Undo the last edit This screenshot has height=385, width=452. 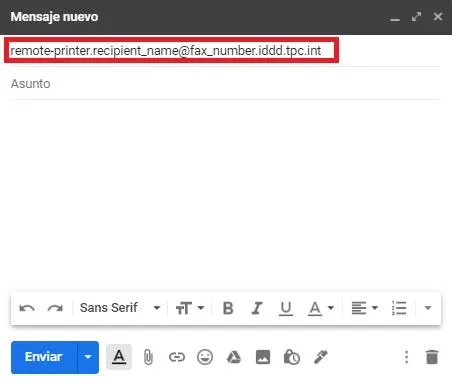(27, 308)
